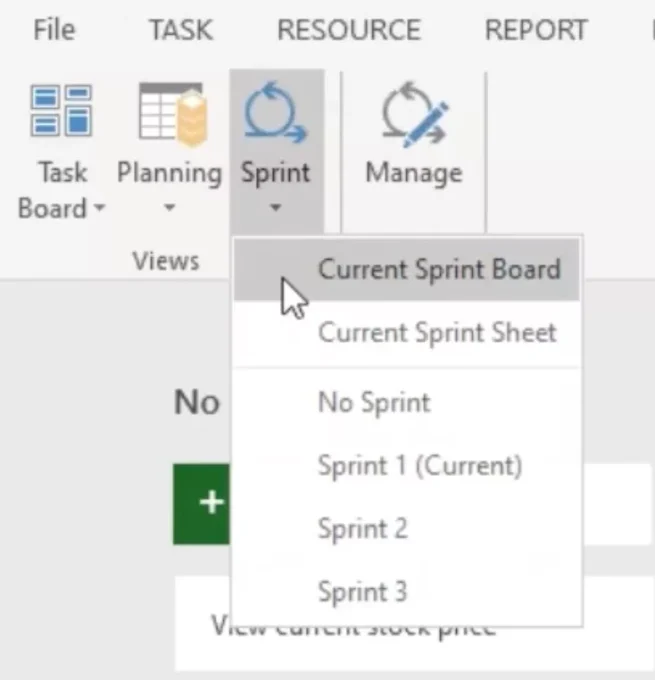Click the Sprint cycle icon
This screenshot has width=655, height=680.
[276, 112]
